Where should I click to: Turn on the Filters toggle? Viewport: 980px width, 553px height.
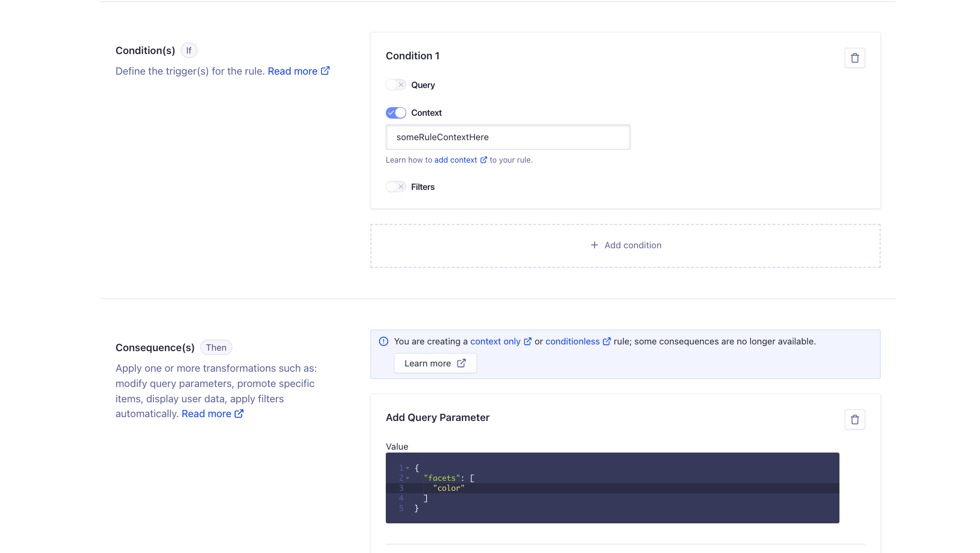[396, 187]
